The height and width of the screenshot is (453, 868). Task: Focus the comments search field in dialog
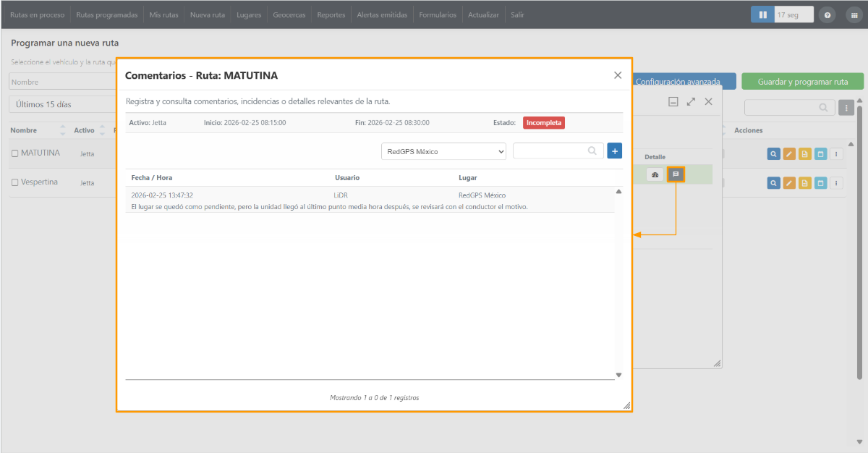point(558,151)
